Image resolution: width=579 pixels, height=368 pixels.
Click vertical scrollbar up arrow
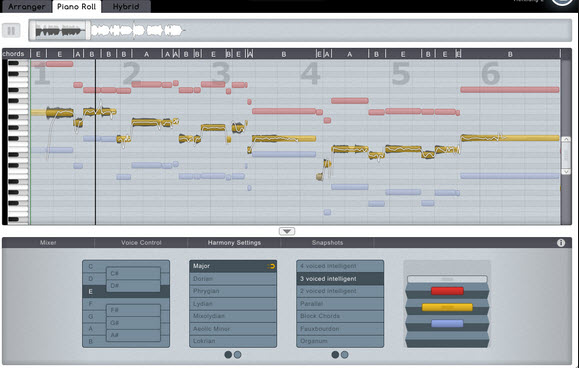point(566,140)
